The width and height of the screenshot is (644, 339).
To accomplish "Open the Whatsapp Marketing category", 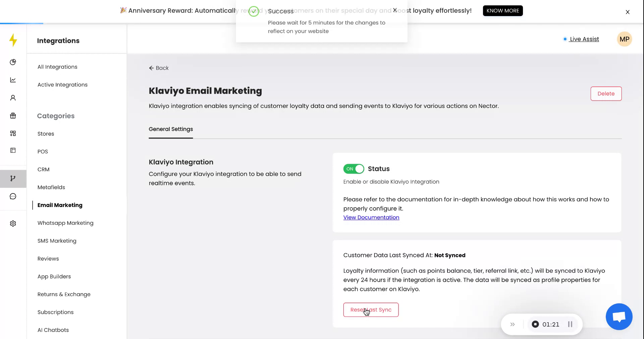I will (x=65, y=223).
